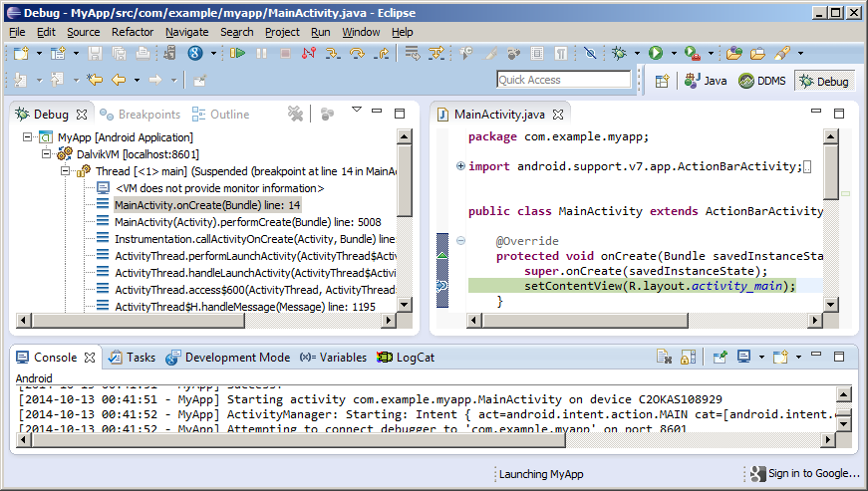Click the Print toolbar icon
Image resolution: width=868 pixels, height=491 pixels.
[x=143, y=53]
